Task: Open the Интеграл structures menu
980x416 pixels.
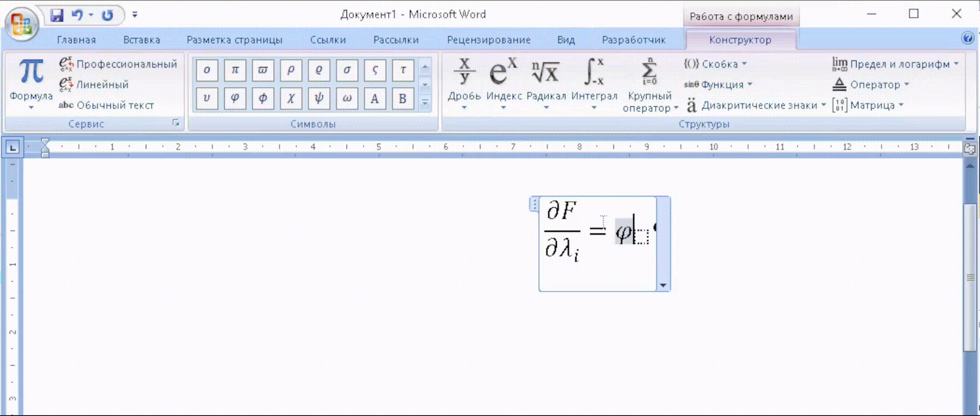Action: click(594, 84)
